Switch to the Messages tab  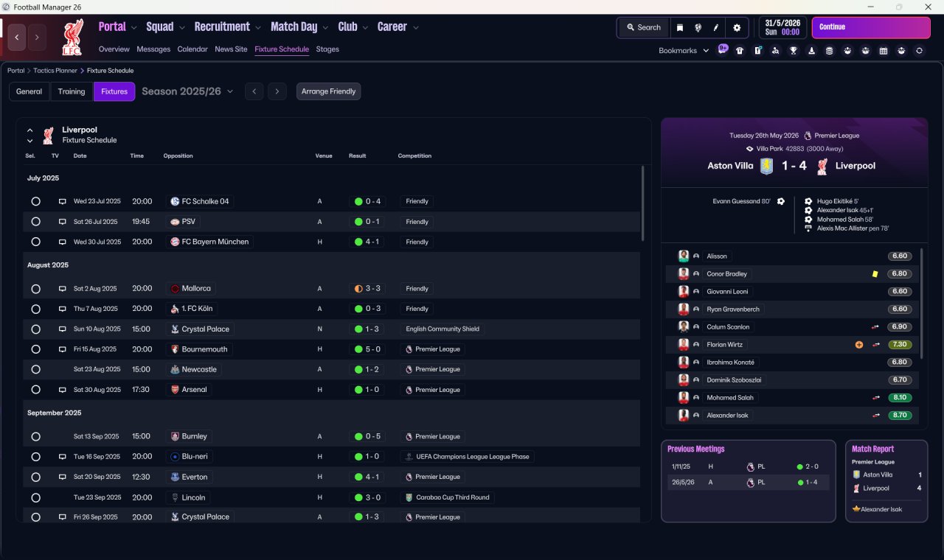(153, 49)
